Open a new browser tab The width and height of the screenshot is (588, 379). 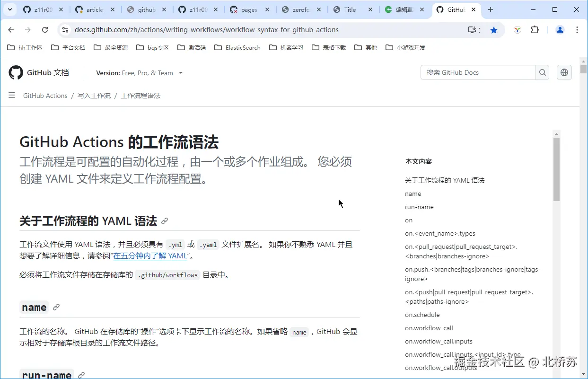click(491, 9)
